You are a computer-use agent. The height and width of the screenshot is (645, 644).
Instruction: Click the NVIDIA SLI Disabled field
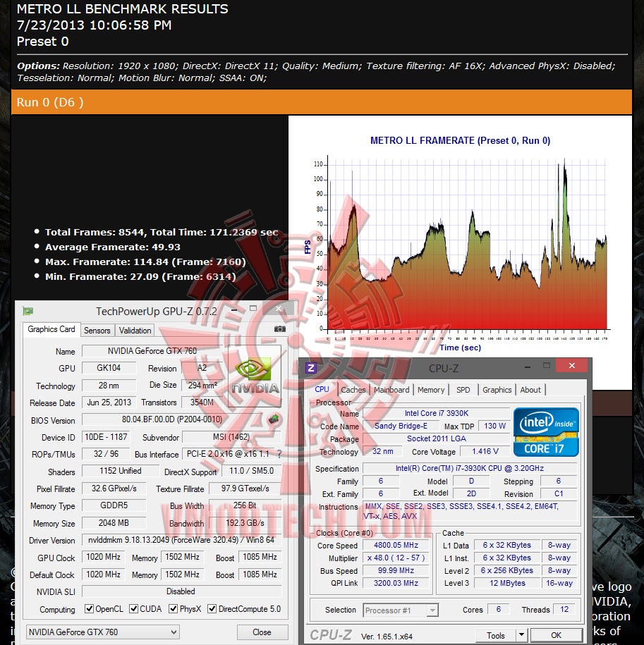(181, 591)
